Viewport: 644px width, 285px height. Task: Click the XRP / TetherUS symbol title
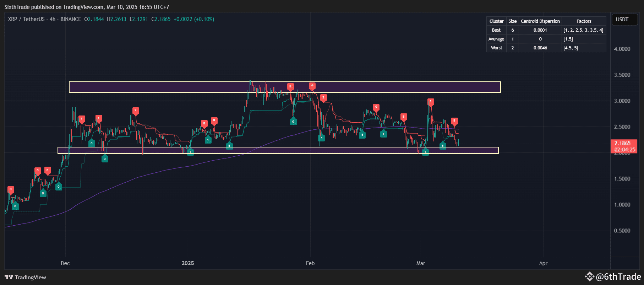(26, 19)
